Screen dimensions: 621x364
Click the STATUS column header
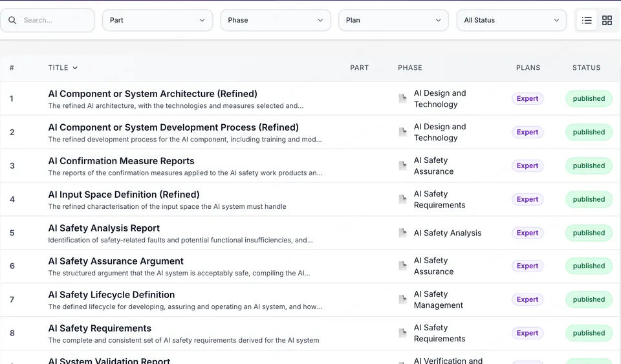[x=586, y=68]
